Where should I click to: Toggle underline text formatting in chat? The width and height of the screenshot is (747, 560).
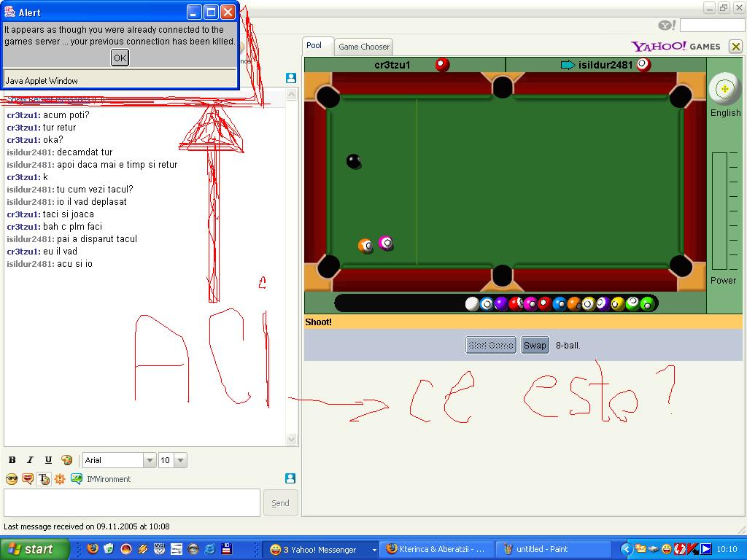pos(48,460)
